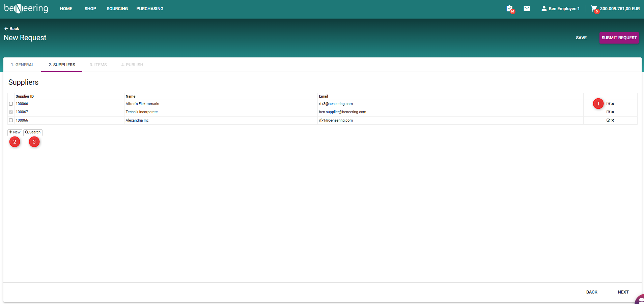Delete the Technik Incorperate supplier row

(x=613, y=112)
